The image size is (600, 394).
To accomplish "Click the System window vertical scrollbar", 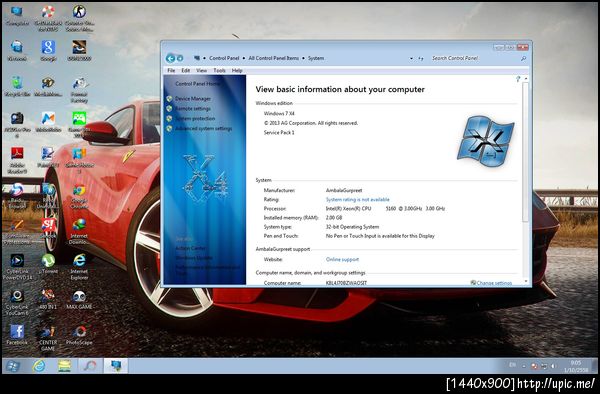I will [525, 151].
